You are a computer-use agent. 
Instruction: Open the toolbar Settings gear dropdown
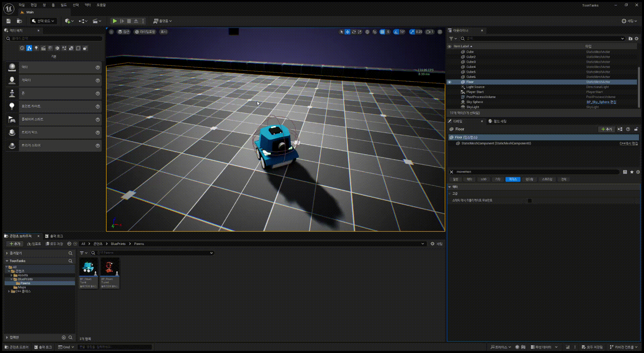(629, 21)
